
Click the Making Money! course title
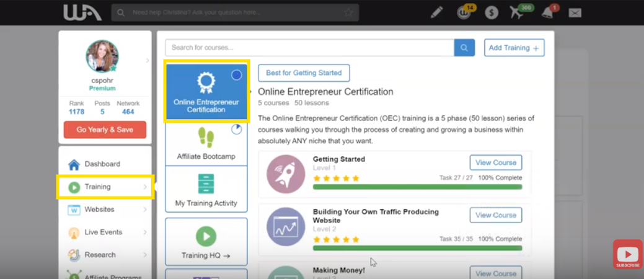click(x=339, y=270)
